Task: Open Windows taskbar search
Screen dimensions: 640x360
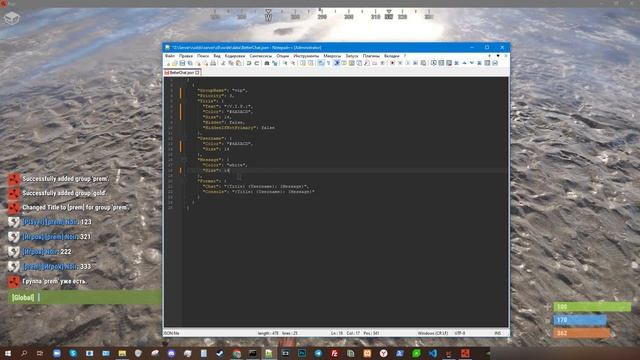Action: click(x=24, y=353)
